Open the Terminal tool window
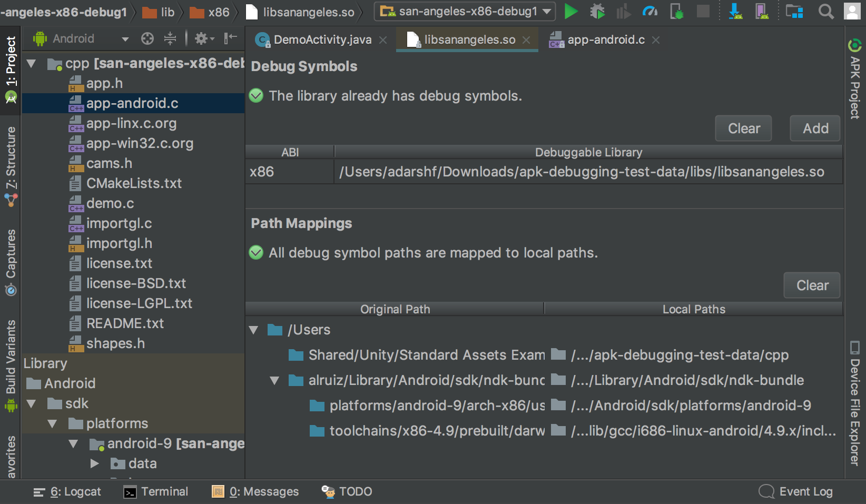Viewport: 866px width, 504px height. pyautogui.click(x=156, y=491)
